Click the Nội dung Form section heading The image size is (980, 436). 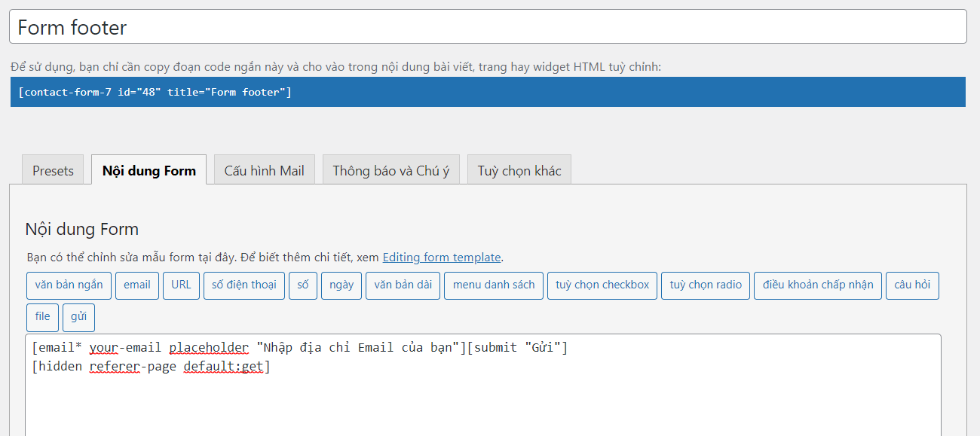[82, 230]
